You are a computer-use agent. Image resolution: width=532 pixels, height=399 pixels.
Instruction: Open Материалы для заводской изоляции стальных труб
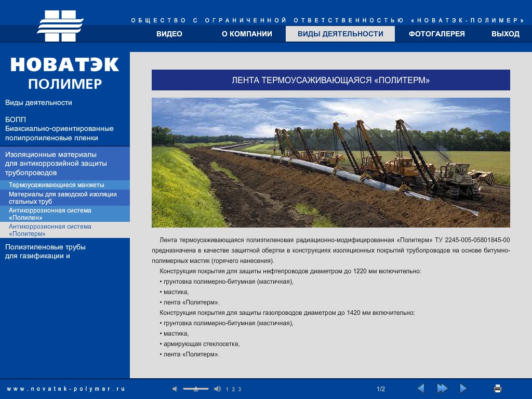coord(65,198)
